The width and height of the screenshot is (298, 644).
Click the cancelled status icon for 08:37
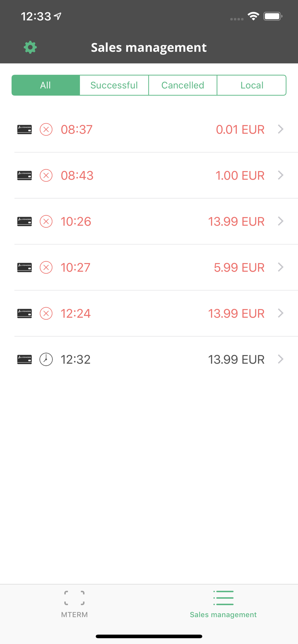tap(46, 129)
